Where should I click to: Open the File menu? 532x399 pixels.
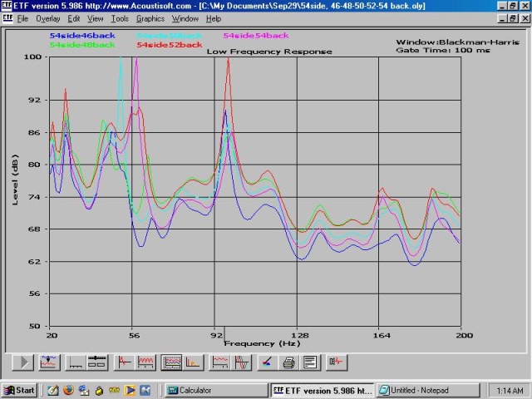coord(22,18)
